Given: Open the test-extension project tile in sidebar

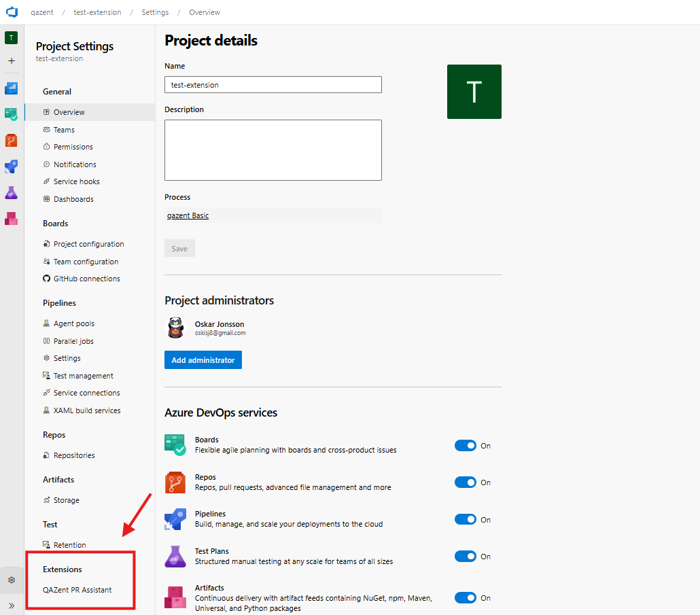Looking at the screenshot, I should point(11,38).
